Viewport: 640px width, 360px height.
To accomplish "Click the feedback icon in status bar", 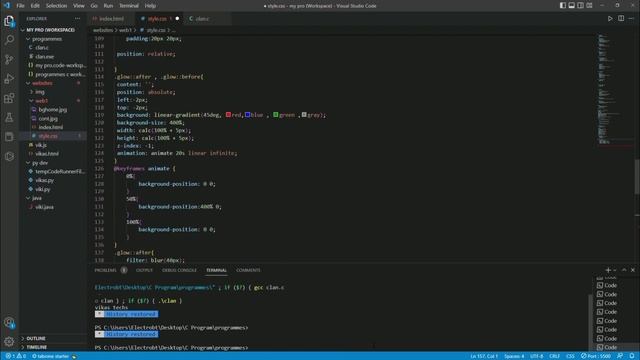I will point(620,356).
